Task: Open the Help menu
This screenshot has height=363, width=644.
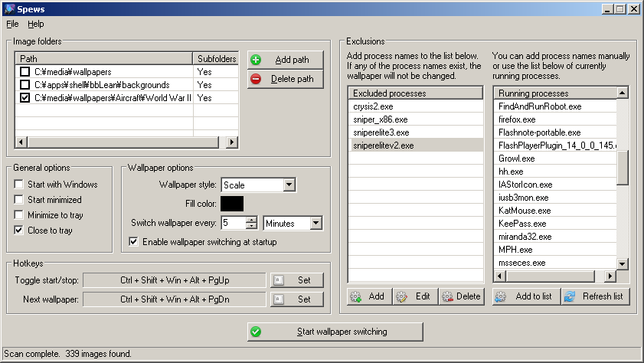Action: tap(36, 24)
